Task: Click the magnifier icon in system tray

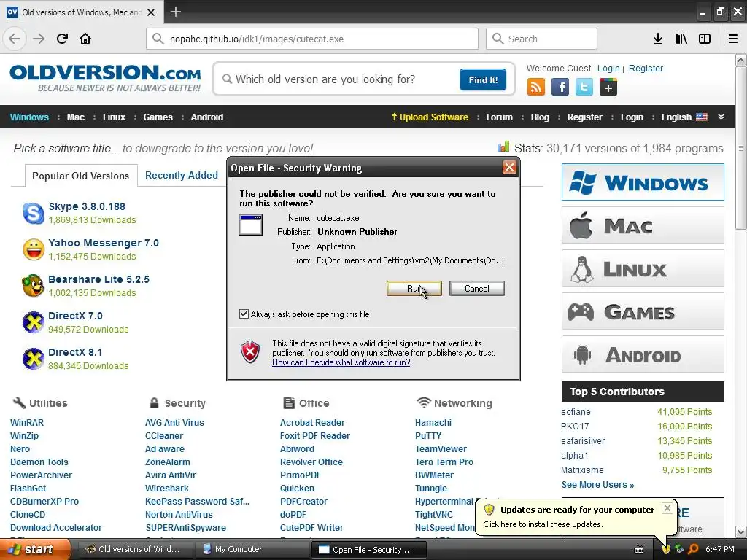Action: coord(693,549)
